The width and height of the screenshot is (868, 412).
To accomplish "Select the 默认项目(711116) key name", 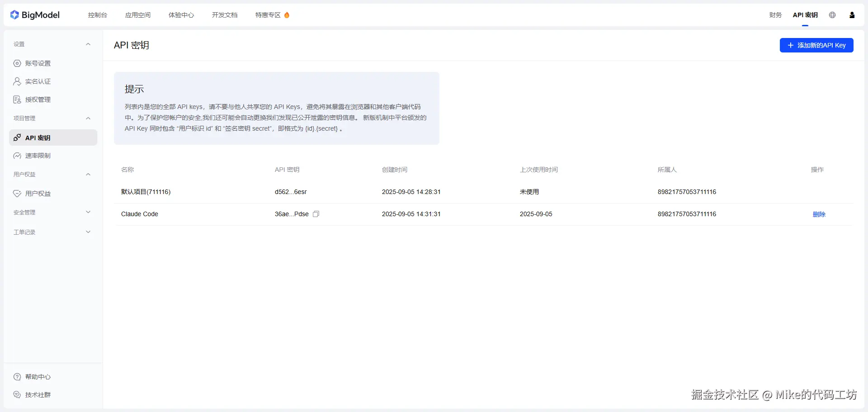I will pos(146,192).
